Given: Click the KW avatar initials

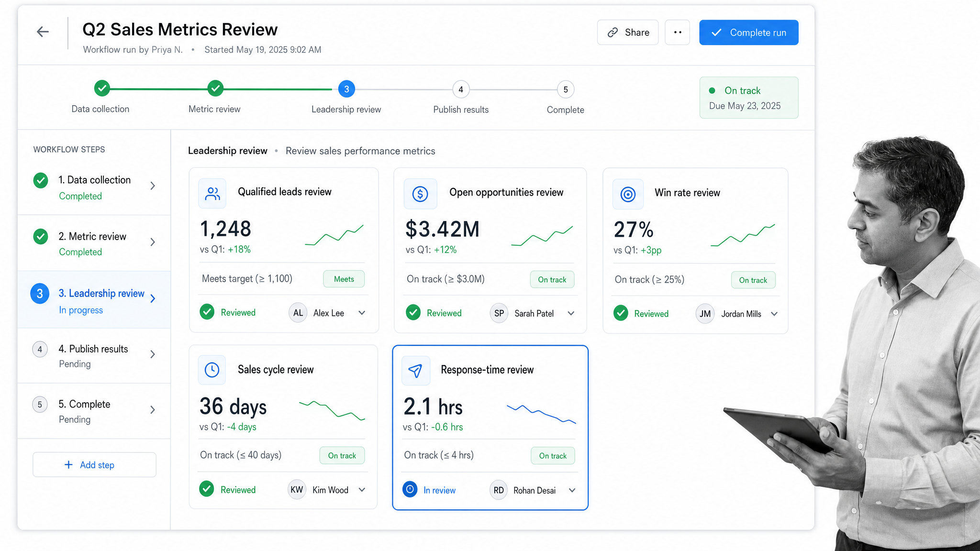Looking at the screenshot, I should click(x=297, y=490).
